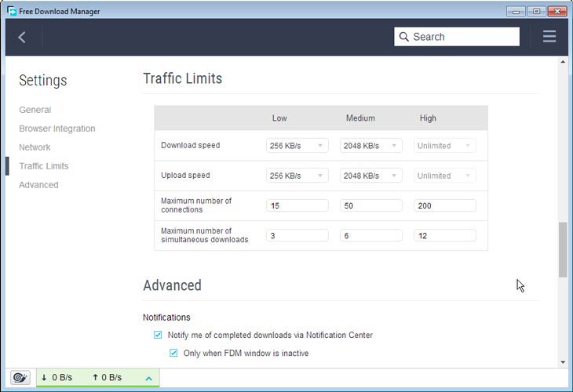Open Medium download speed dropdown
The height and width of the screenshot is (392, 573).
[371, 146]
